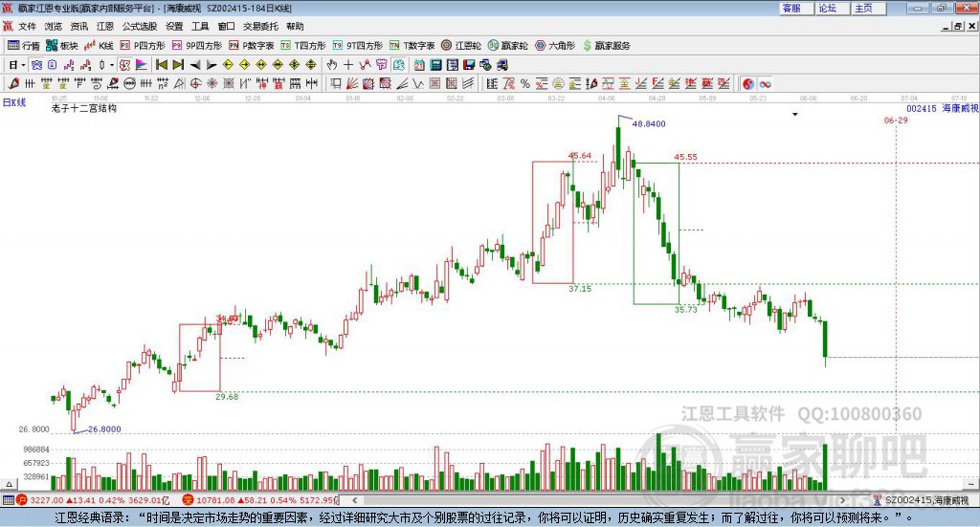Open the T数字表 number table

click(x=412, y=46)
